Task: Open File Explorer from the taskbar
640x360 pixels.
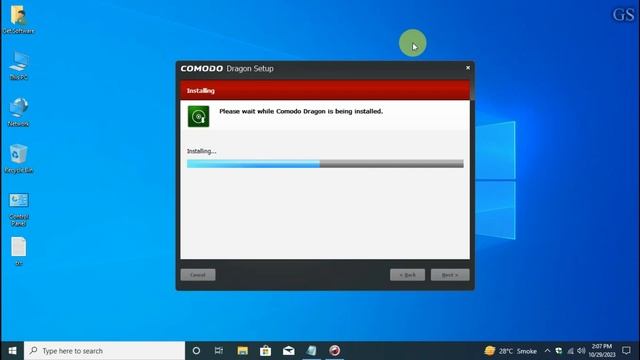Action: 242,351
